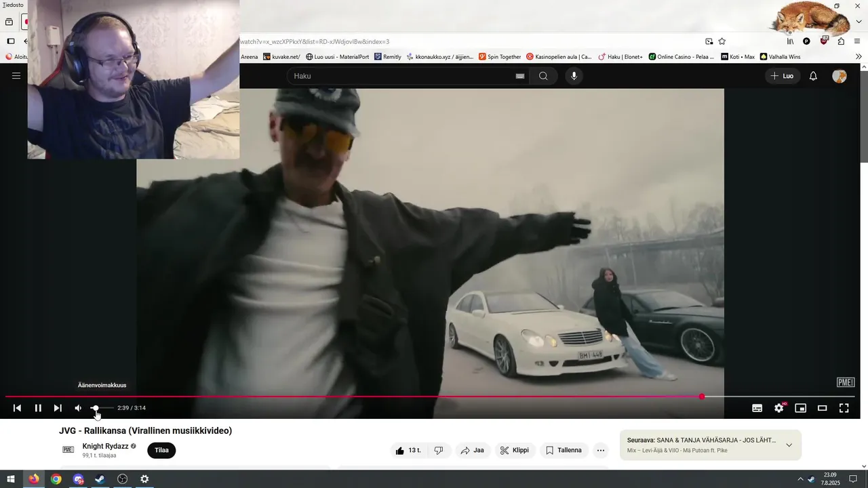Open the Windows Start menu
Viewport: 868px width, 488px height.
point(11,479)
